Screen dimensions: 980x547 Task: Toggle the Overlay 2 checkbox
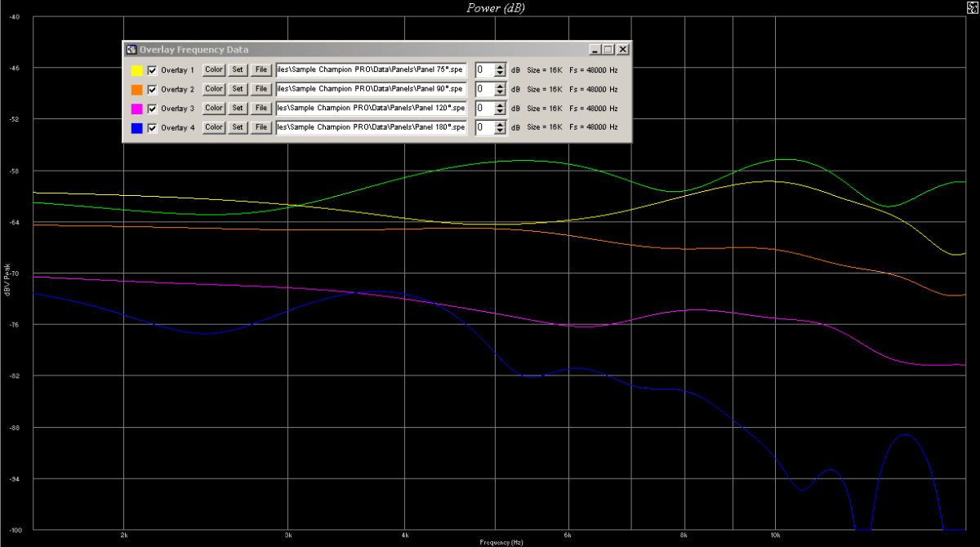coord(152,89)
